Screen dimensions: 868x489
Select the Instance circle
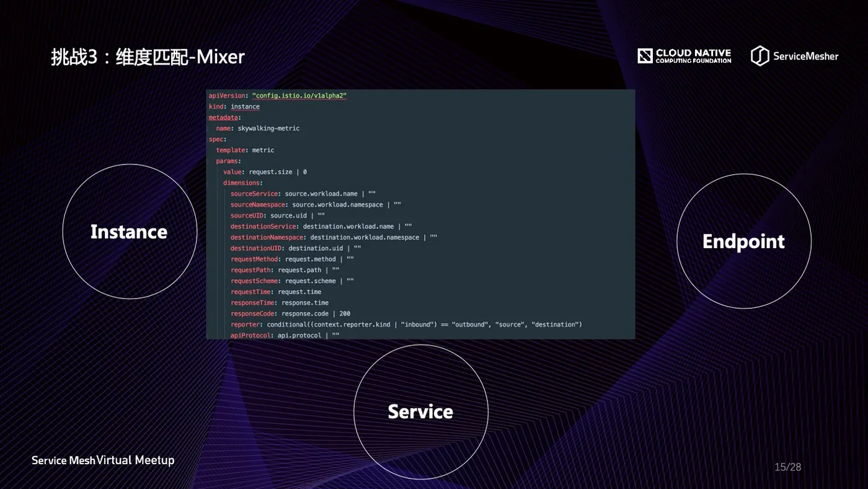click(130, 231)
